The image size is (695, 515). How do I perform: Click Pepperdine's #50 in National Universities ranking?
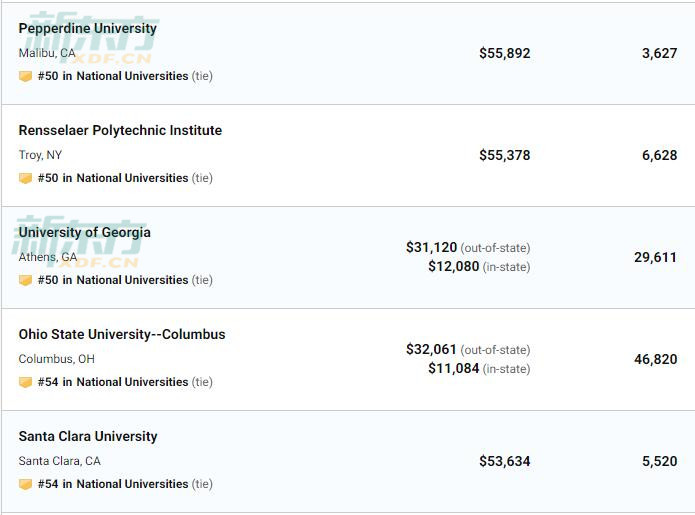[x=113, y=76]
